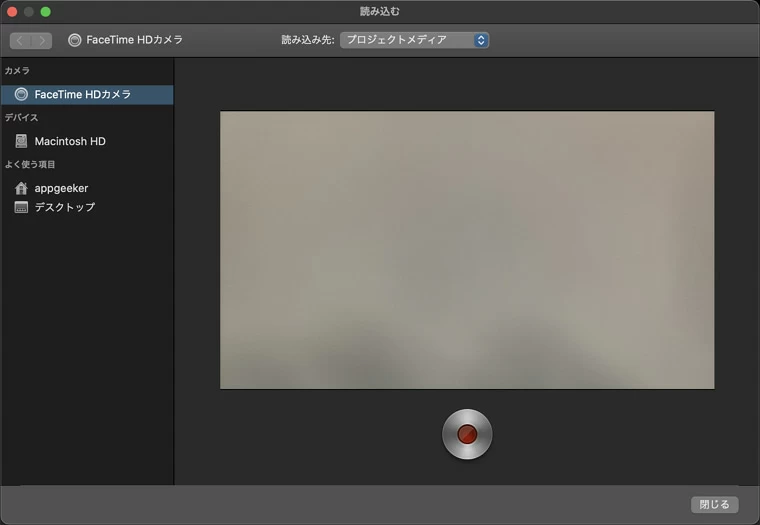This screenshot has width=760, height=525.
Task: Select the Macintosh HD sidebar label
Action: [x=70, y=141]
